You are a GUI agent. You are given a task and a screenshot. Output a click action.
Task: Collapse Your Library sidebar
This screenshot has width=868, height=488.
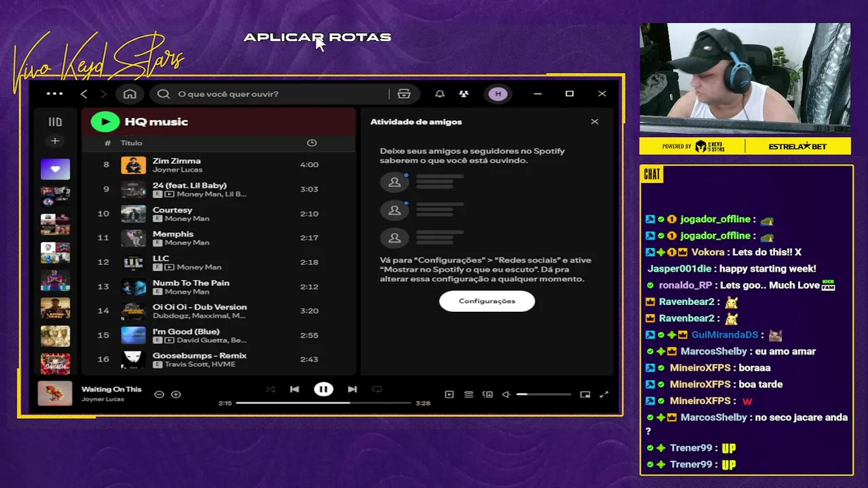(55, 122)
